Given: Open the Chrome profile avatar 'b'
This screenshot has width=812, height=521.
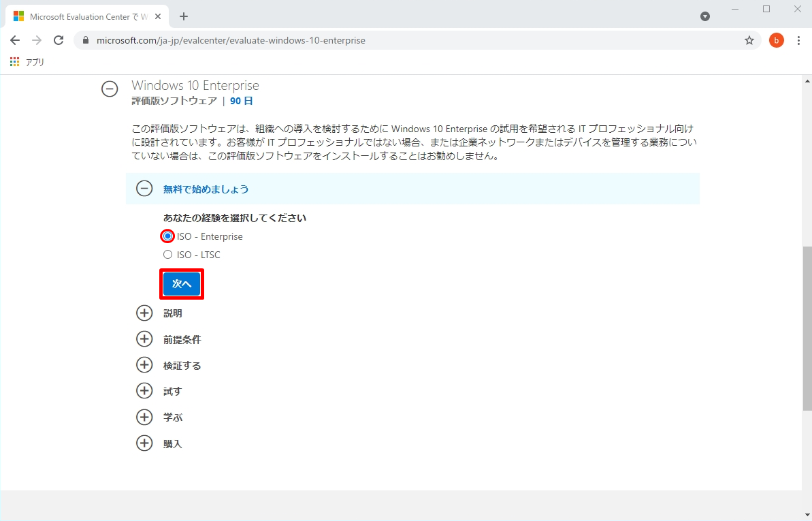Looking at the screenshot, I should tap(776, 40).
